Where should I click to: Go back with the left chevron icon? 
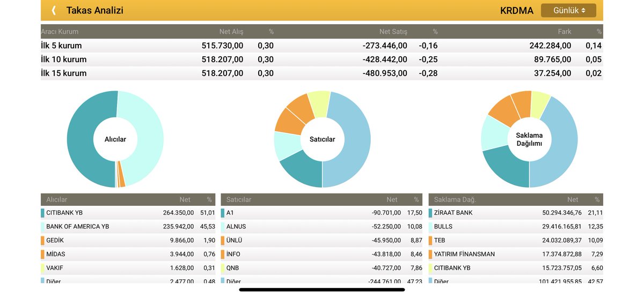coord(54,10)
